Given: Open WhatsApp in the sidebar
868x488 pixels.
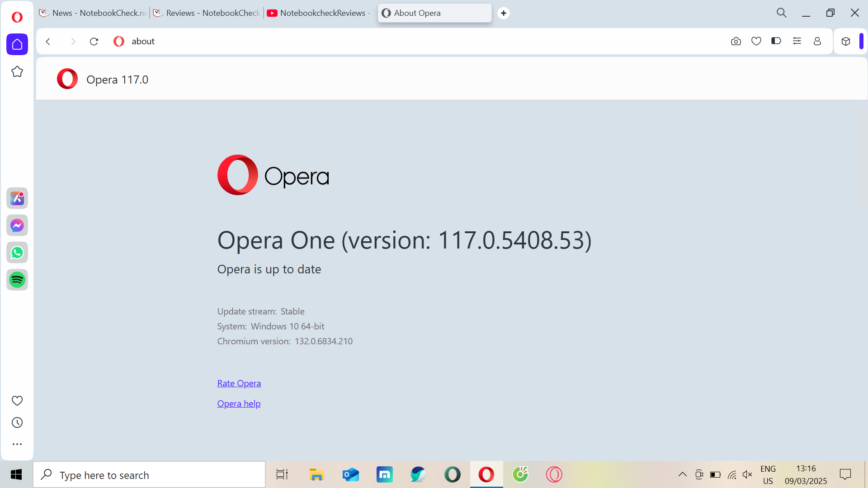Looking at the screenshot, I should [17, 253].
